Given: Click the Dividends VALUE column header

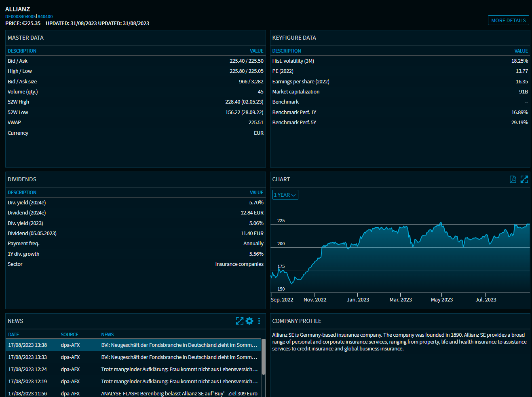Looking at the screenshot, I should tap(256, 193).
